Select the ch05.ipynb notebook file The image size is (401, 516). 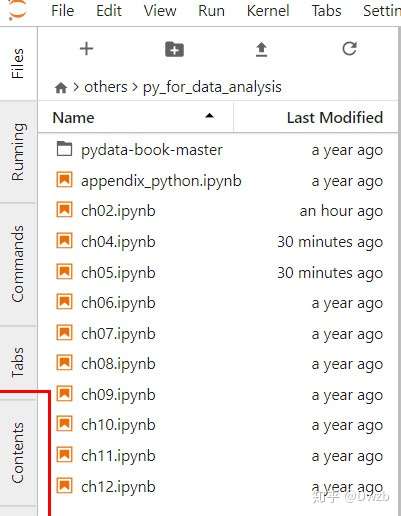(118, 273)
